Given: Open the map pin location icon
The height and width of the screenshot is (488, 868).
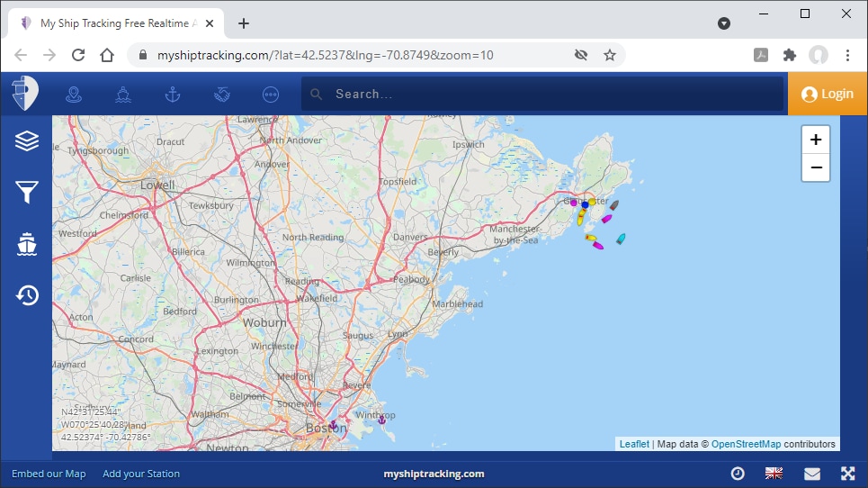Looking at the screenshot, I should coord(74,94).
